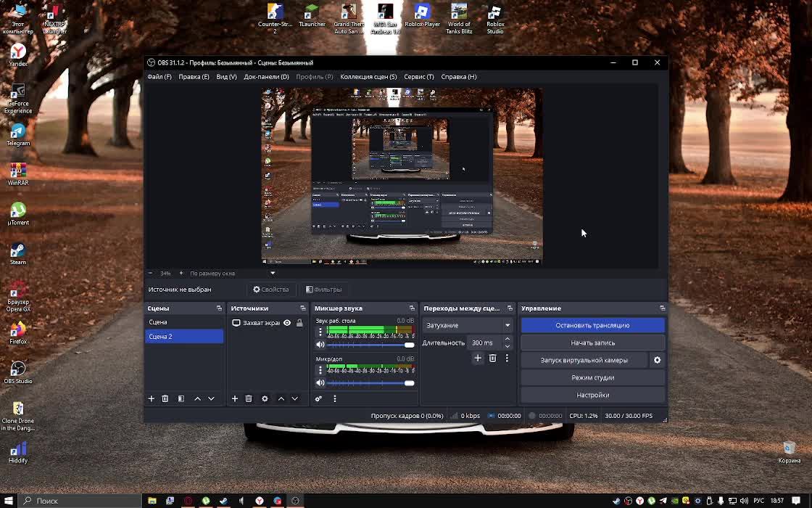
Task: Open scene filters icon in the Сцены toolbar
Action: click(181, 398)
